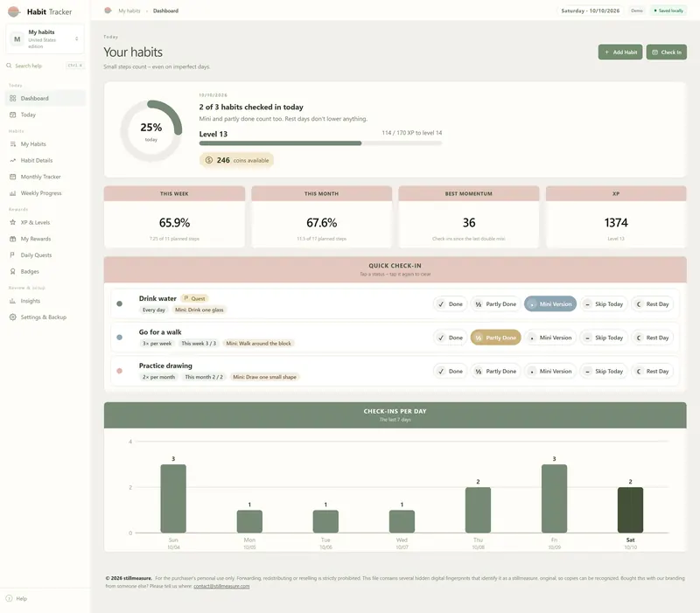Set Rest Day for Practice drawing

point(653,371)
